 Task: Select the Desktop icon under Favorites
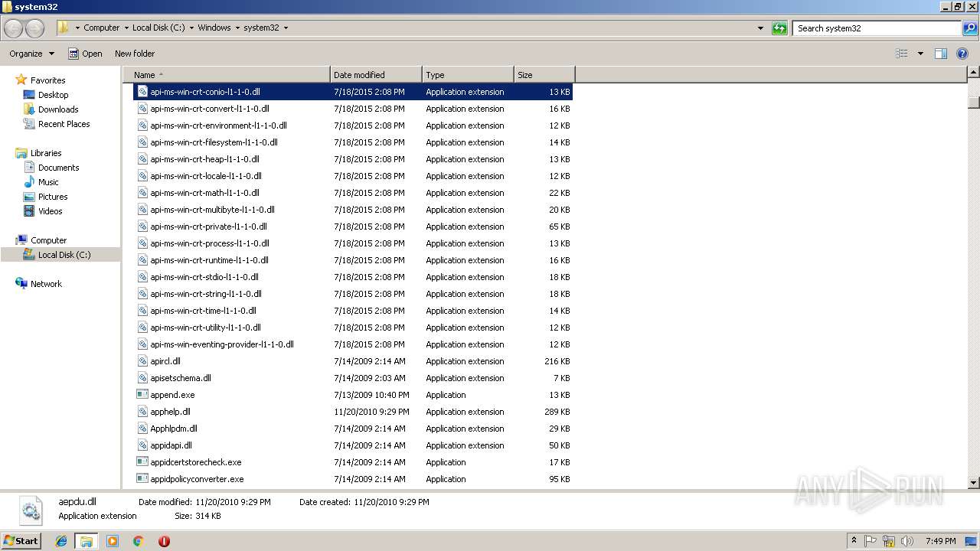29,95
